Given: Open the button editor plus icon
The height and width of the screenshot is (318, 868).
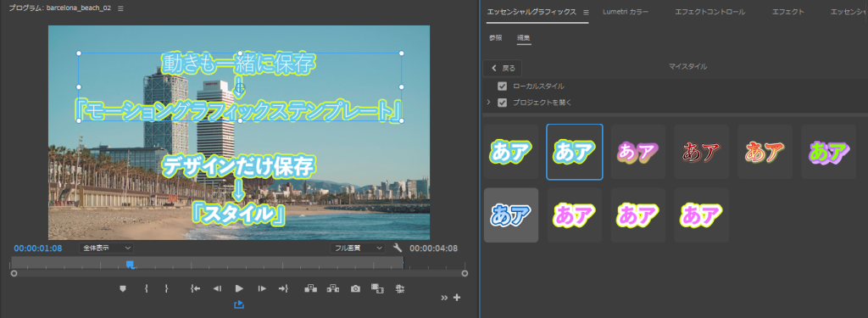Looking at the screenshot, I should (457, 298).
